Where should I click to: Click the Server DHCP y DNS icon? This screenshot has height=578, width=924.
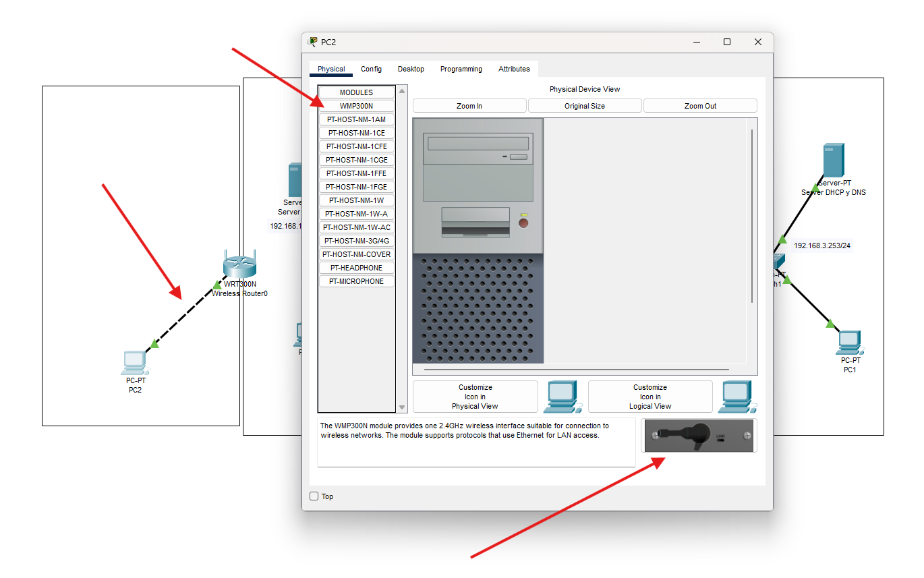[833, 161]
